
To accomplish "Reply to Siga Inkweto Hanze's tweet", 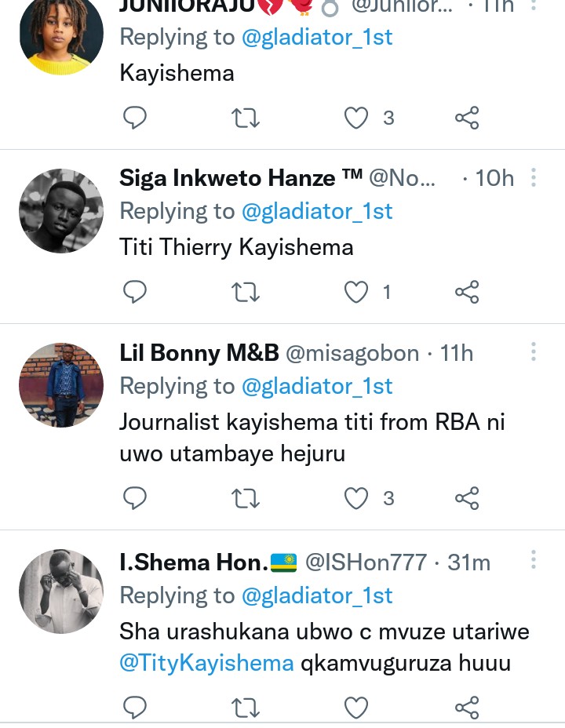I will coord(136,293).
